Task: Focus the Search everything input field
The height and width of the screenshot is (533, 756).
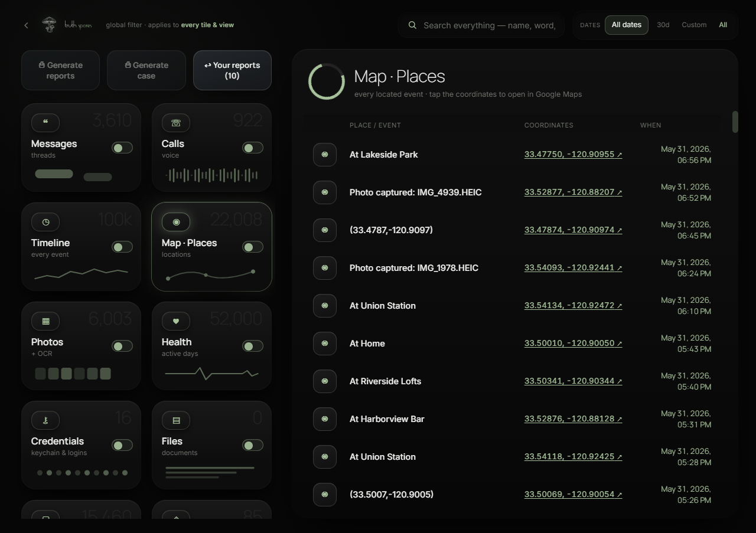Action: tap(490, 25)
